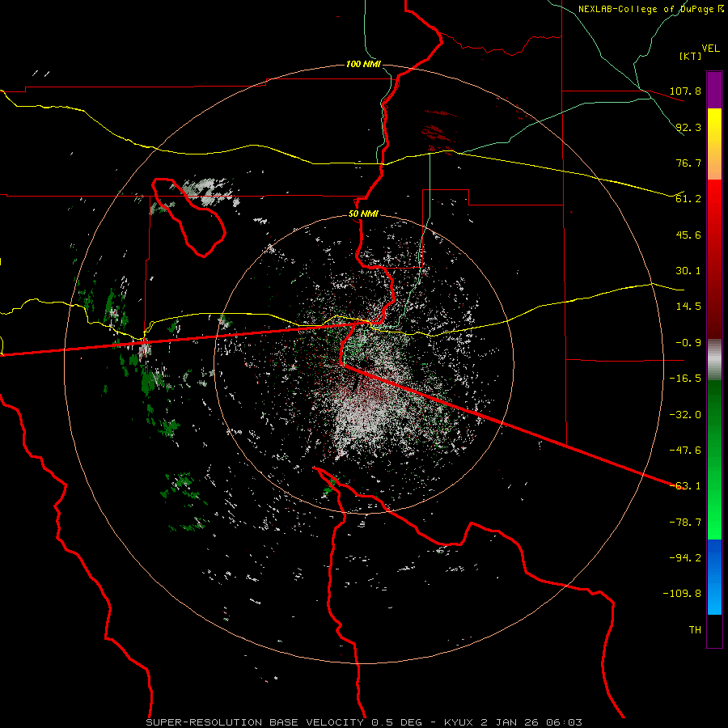Viewport: 728px width, 728px height.
Task: Click the -0.9 velocity scale value
Action: 688,343
